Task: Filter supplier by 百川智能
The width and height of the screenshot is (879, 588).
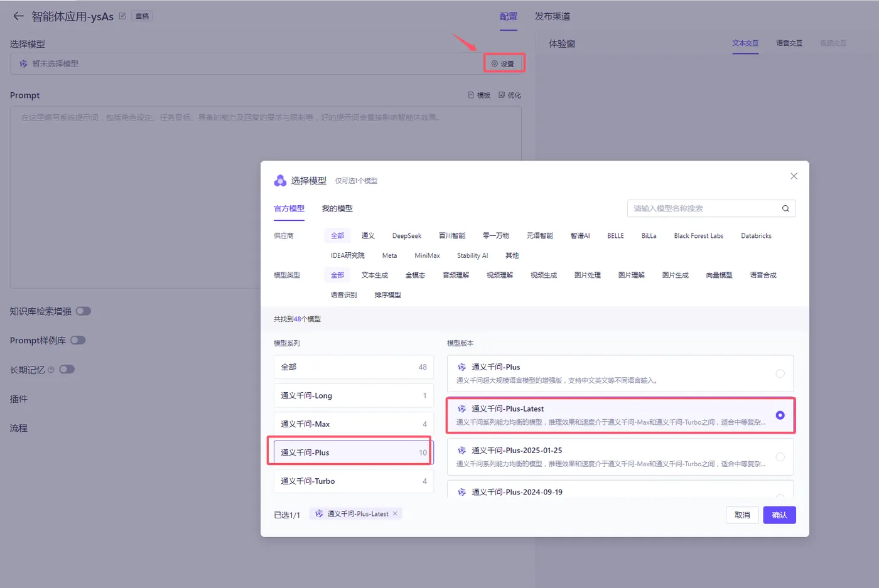Action: point(452,236)
